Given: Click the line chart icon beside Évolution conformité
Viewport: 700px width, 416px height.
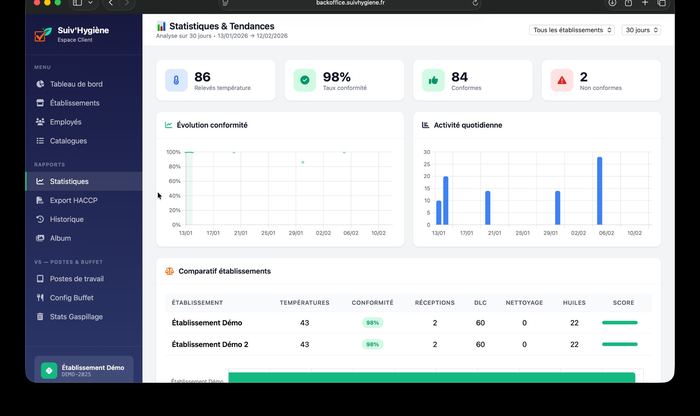Looking at the screenshot, I should [x=168, y=125].
